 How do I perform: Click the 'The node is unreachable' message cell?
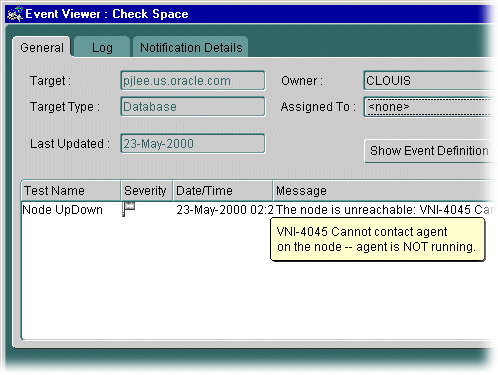[x=385, y=210]
